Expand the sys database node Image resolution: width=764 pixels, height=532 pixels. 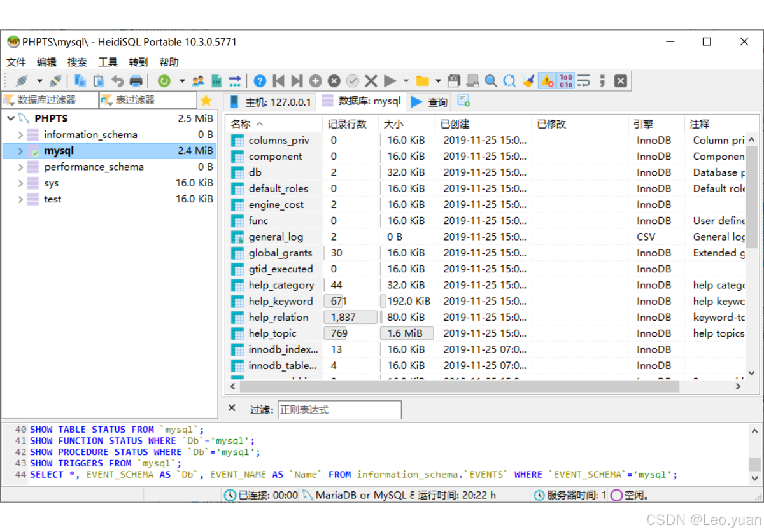[20, 183]
